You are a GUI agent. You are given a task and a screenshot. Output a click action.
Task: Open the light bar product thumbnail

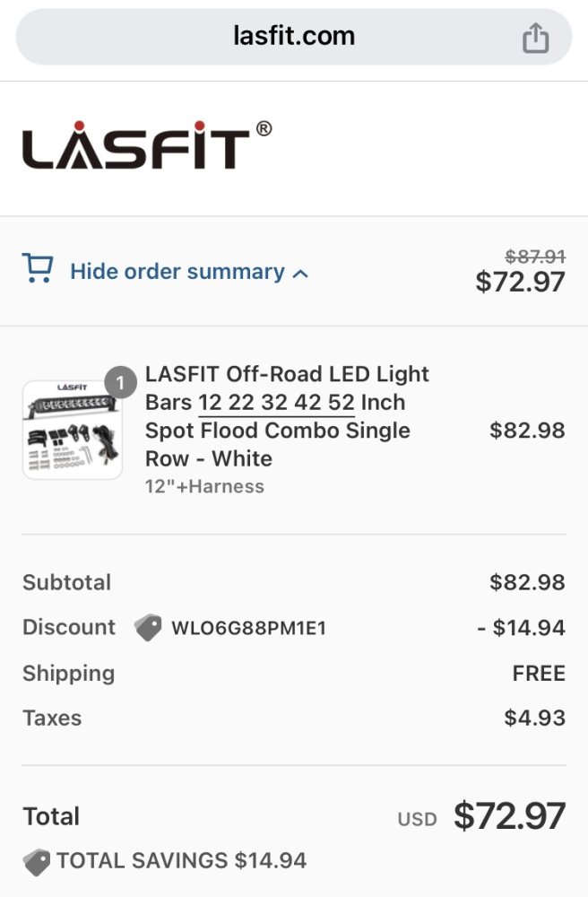pyautogui.click(x=73, y=430)
